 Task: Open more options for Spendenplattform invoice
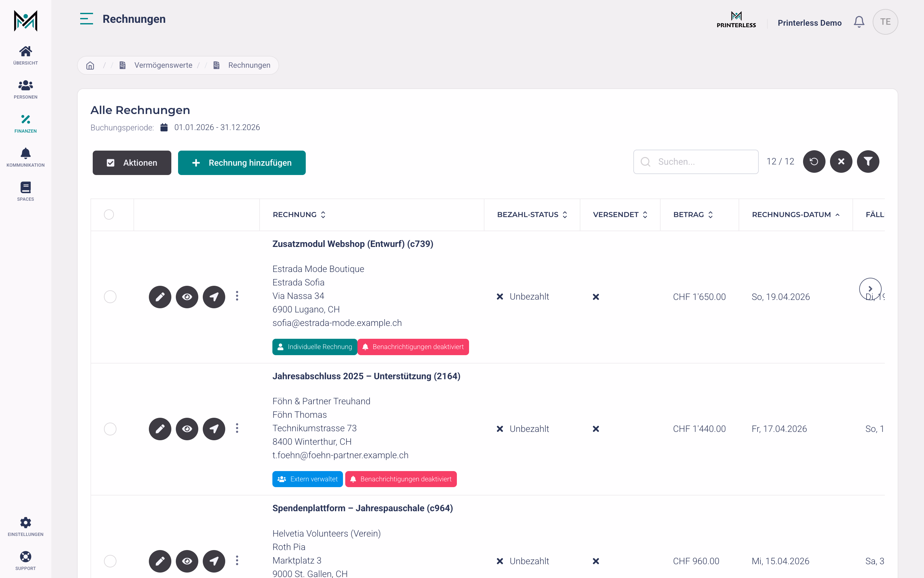(237, 560)
